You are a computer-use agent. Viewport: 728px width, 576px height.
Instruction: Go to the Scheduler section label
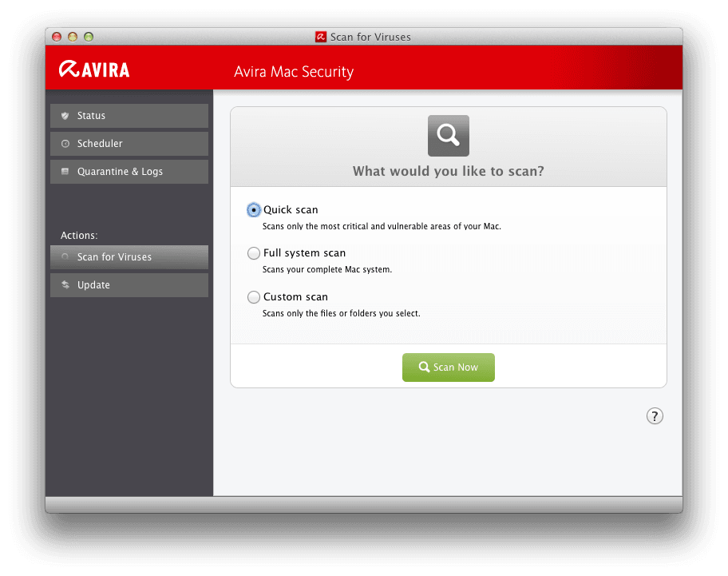100,144
